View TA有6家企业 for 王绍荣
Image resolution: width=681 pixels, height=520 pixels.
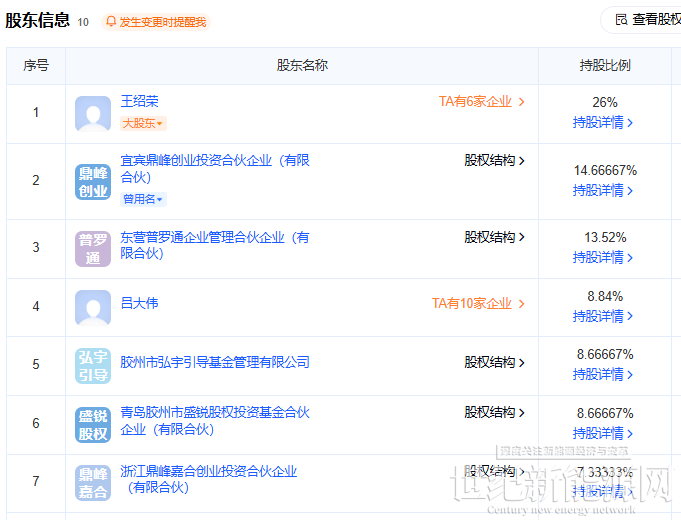[481, 101]
